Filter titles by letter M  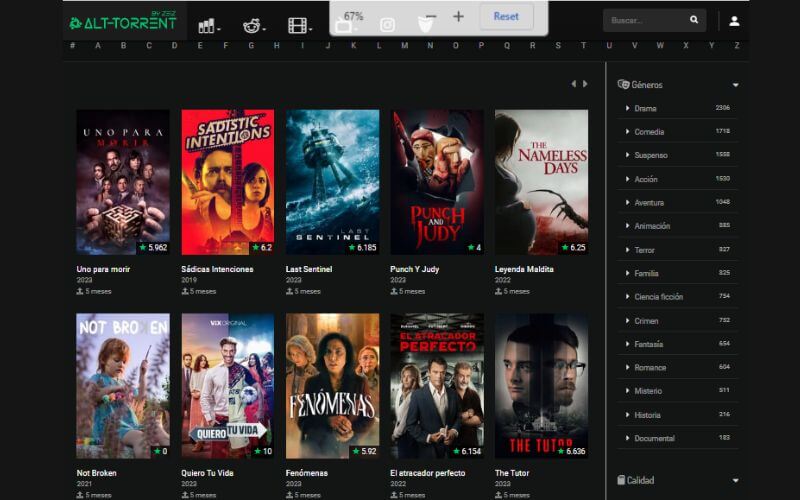click(404, 45)
